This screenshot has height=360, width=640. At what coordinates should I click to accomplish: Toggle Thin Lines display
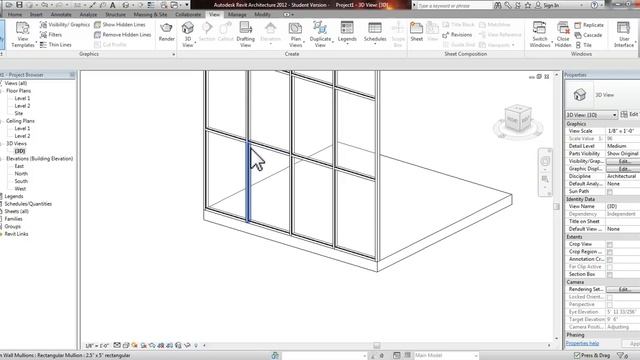[56, 45]
